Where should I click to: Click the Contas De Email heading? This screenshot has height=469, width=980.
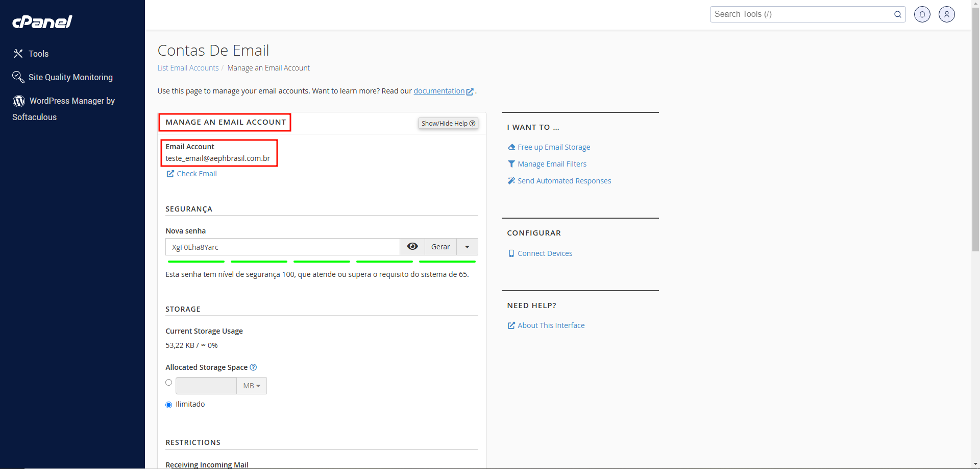[213, 51]
